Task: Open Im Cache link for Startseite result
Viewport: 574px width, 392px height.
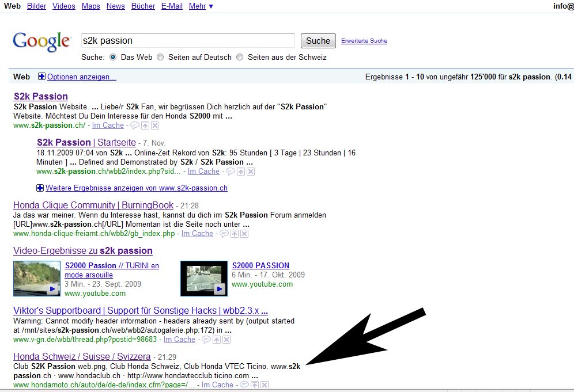Action: tap(203, 172)
